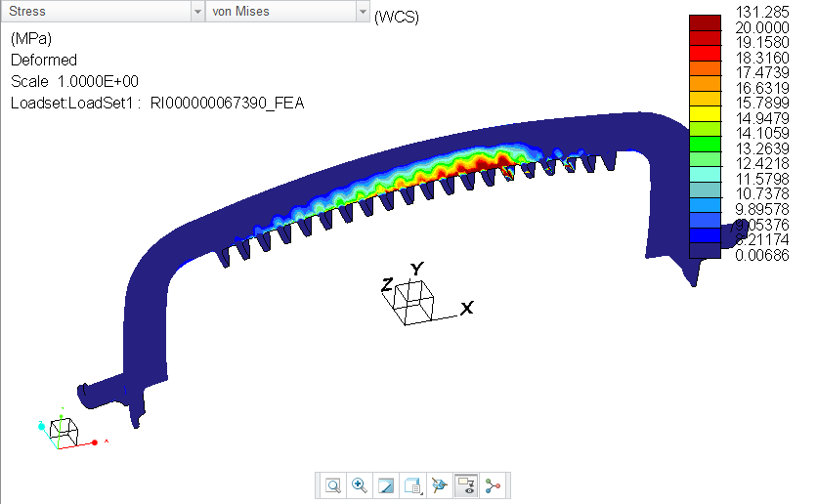Click the Zoom In magnifier icon
The height and width of the screenshot is (504, 817).
click(x=360, y=485)
